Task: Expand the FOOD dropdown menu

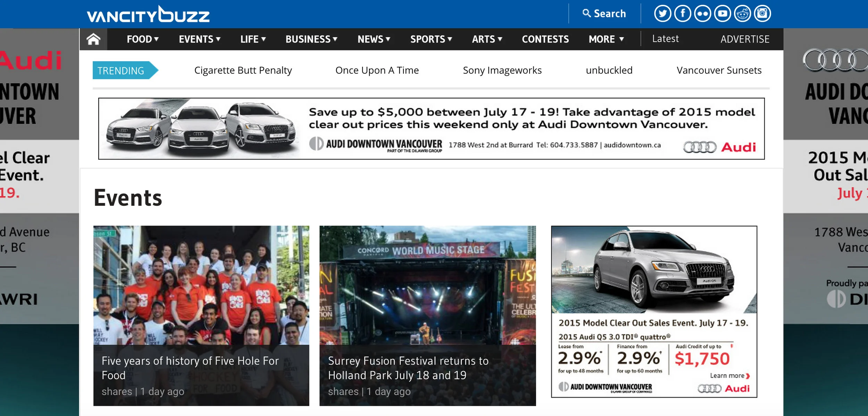Action: 142,39
